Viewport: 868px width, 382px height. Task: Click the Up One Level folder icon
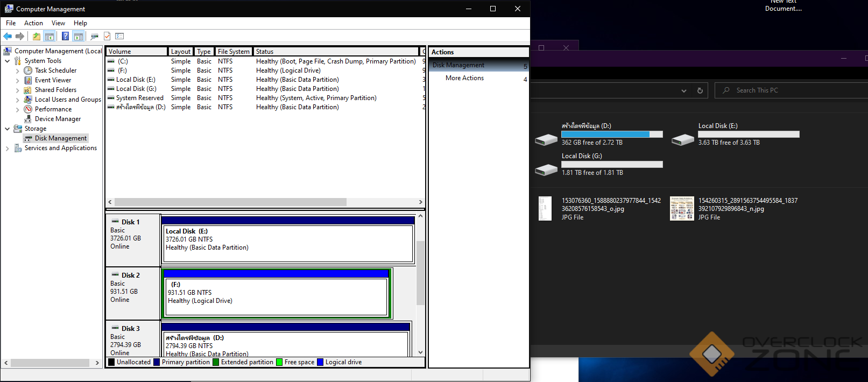(x=36, y=36)
